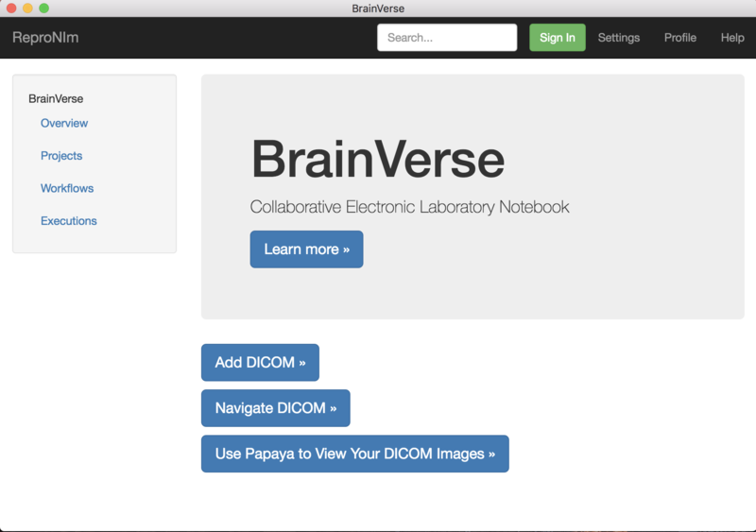
Task: Navigate to Projects in the sidebar
Action: (61, 156)
